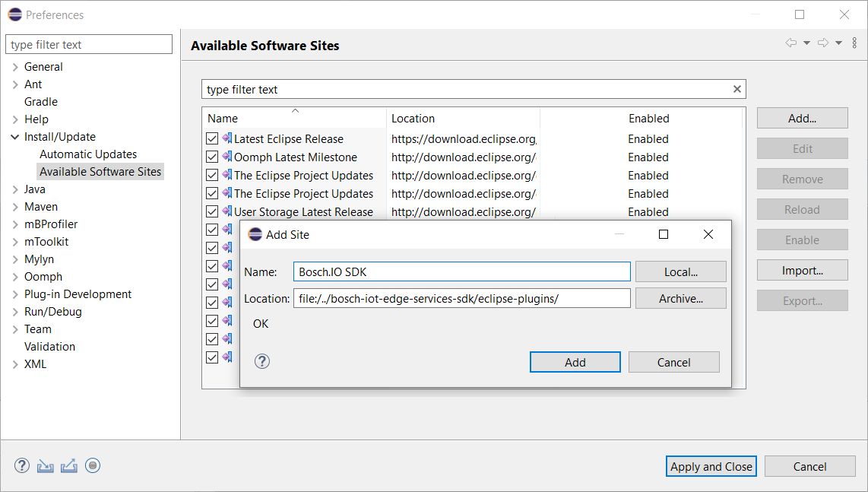Select the Gradle preferences page
The image size is (868, 492).
click(x=41, y=102)
